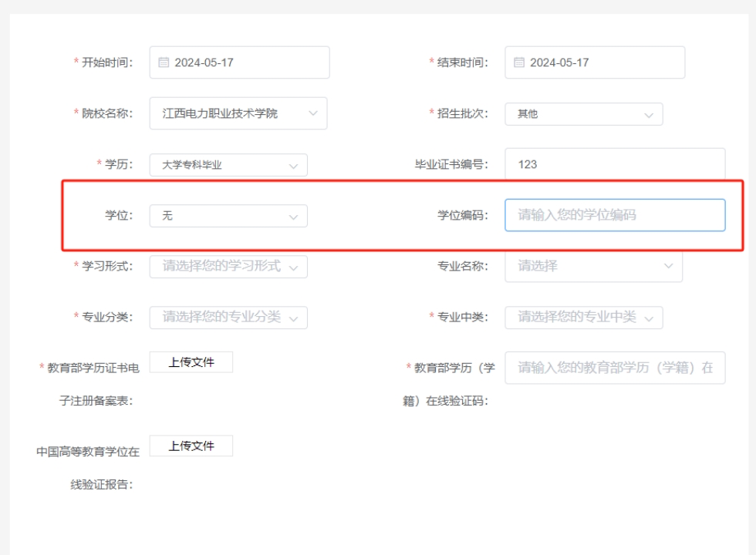The image size is (756, 555).
Task: Click the 学位编码 label
Action: coord(462,215)
